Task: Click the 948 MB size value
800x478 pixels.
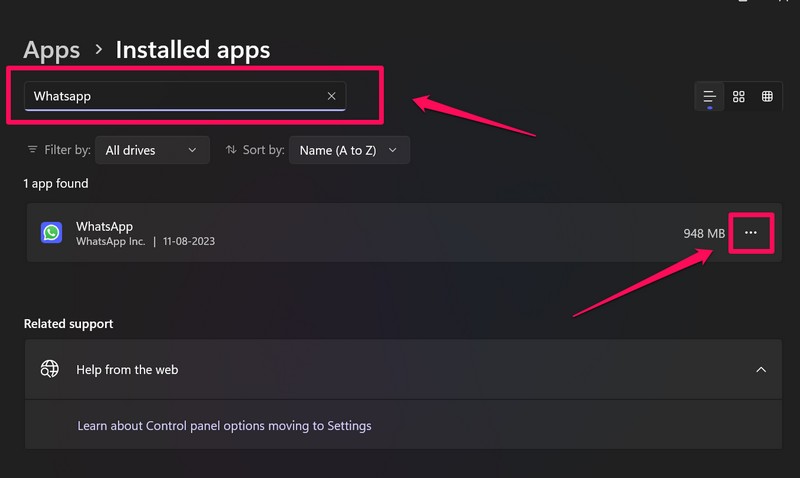Action: coord(704,233)
